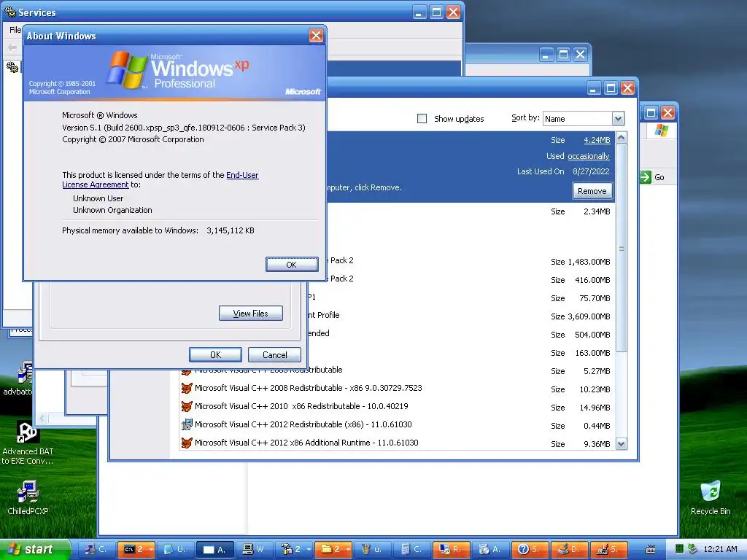Click the Last Used On date 8/27/2022
Image resolution: width=747 pixels, height=560 pixels.
tap(591, 171)
